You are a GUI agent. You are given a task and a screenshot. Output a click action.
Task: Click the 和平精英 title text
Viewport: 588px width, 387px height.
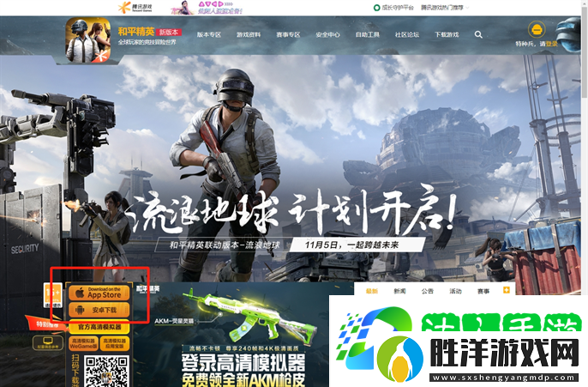click(x=136, y=32)
